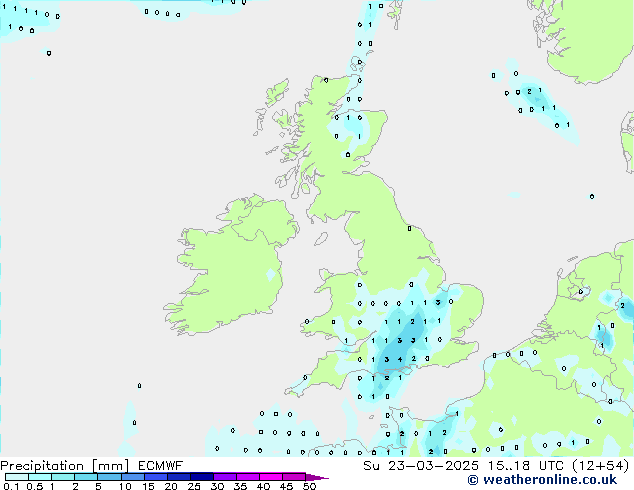Click the date 'Su 23-03-2025' text

pos(421,466)
